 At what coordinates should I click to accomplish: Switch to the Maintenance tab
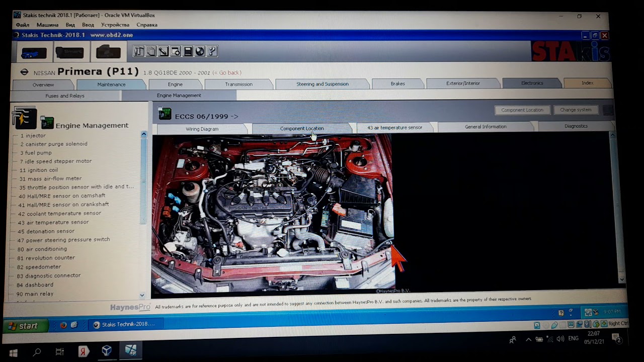pyautogui.click(x=111, y=84)
